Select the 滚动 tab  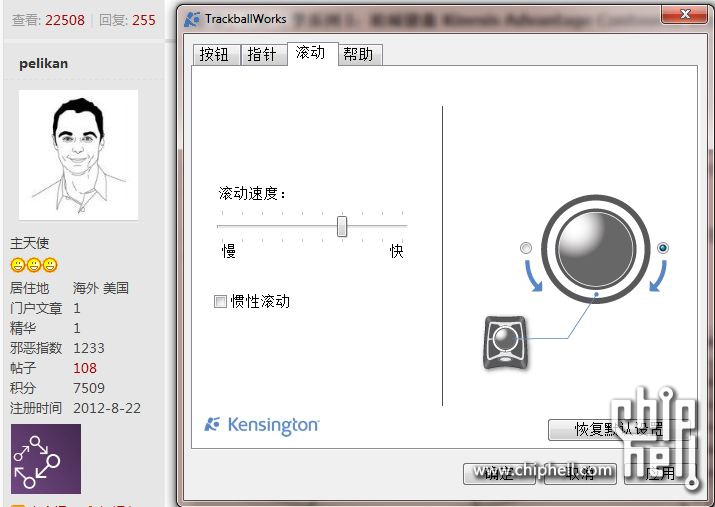(x=312, y=53)
